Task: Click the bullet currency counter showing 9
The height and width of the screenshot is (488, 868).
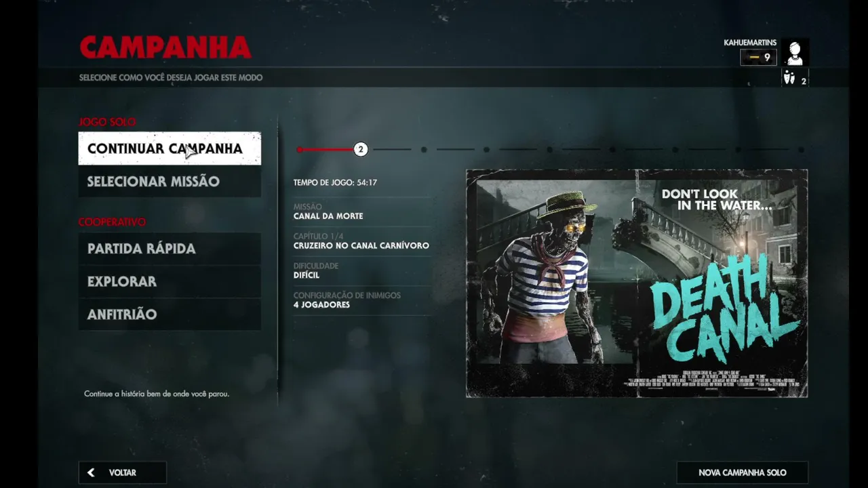Action: 758,58
